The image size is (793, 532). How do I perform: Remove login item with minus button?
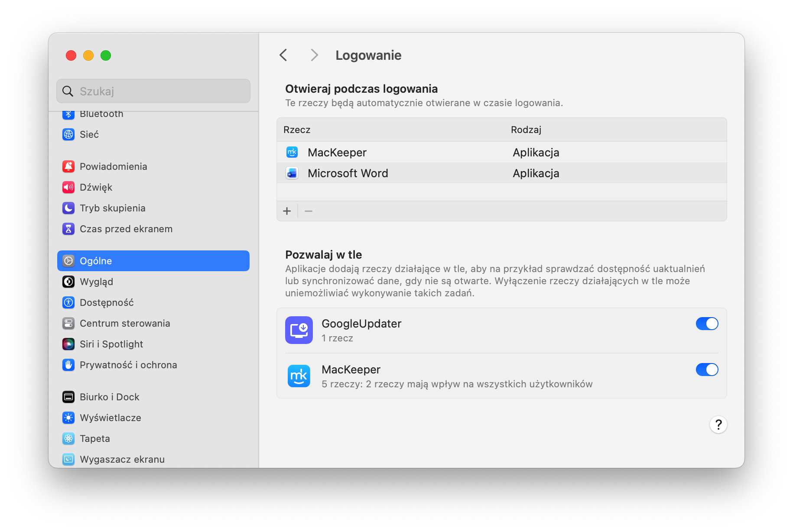(x=309, y=211)
